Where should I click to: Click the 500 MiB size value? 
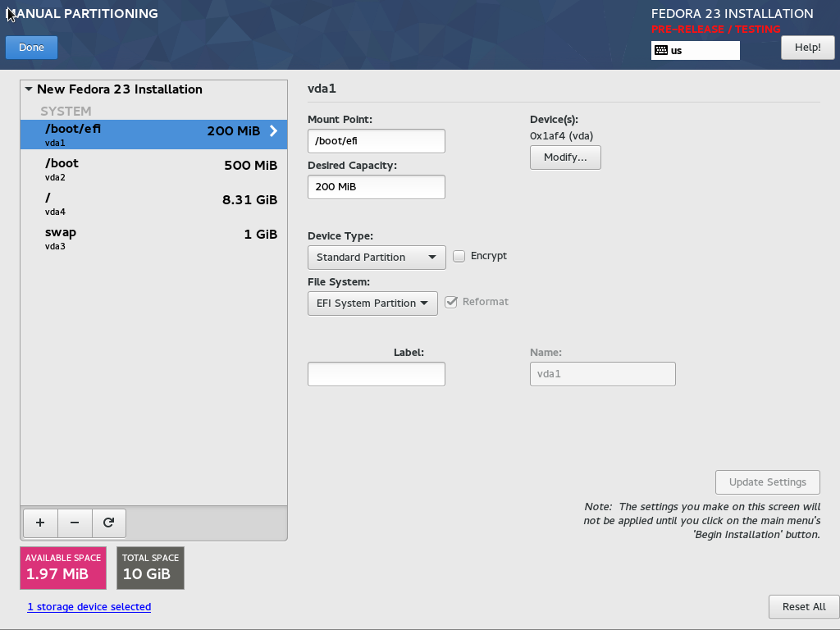[251, 166]
